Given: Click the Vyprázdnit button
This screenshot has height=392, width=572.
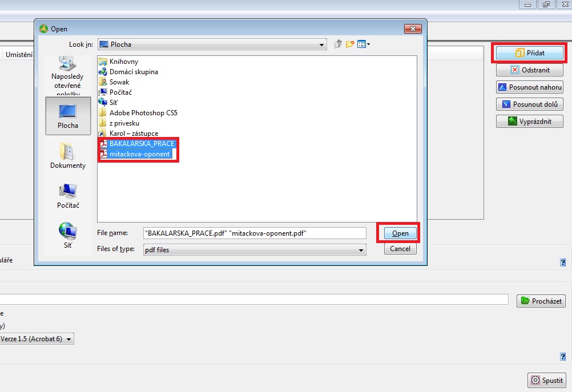Looking at the screenshot, I should 530,122.
